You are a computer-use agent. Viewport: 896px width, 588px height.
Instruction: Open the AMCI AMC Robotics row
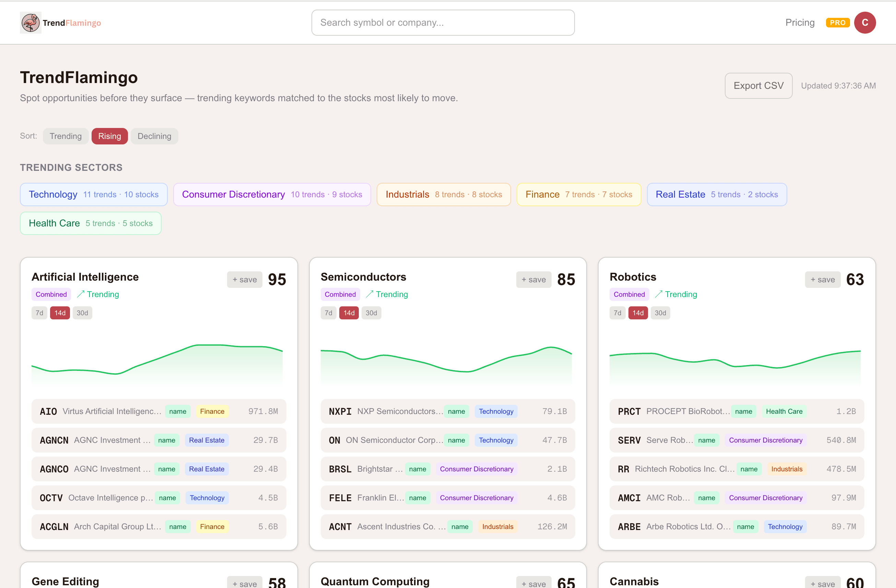coord(737,498)
